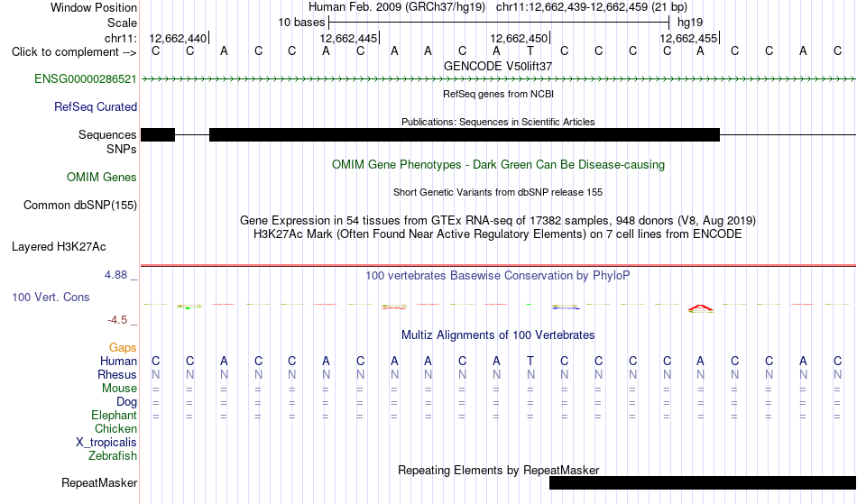Viewport: 857px width, 504px height.
Task: Select the Elephant alignment row label
Action: click(114, 415)
